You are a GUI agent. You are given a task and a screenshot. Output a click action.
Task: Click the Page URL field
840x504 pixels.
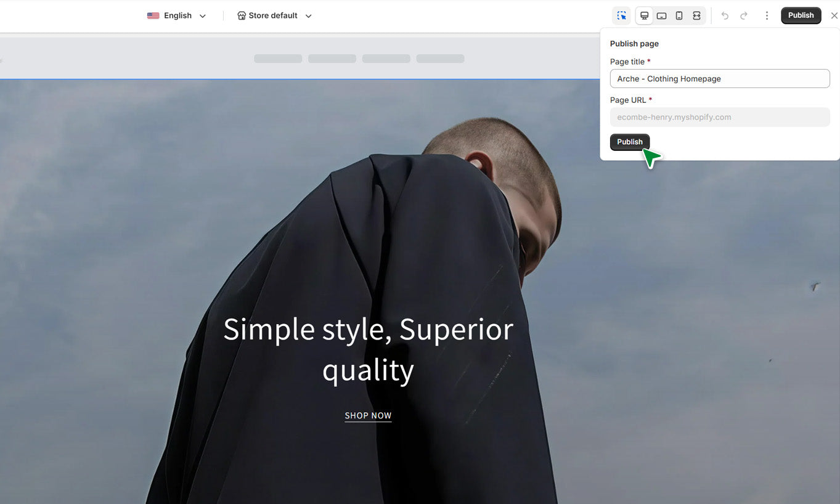pos(719,117)
